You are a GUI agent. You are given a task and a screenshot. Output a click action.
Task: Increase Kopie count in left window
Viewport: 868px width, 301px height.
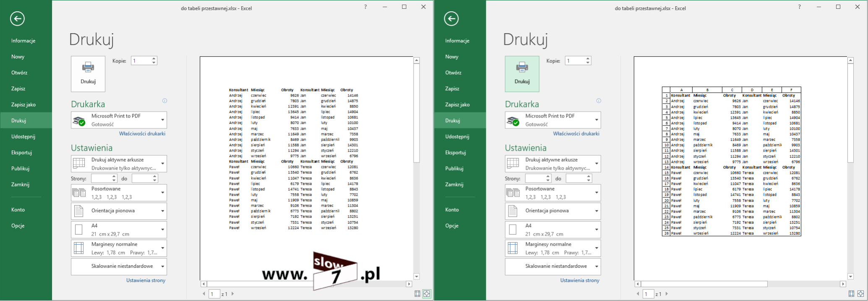154,59
